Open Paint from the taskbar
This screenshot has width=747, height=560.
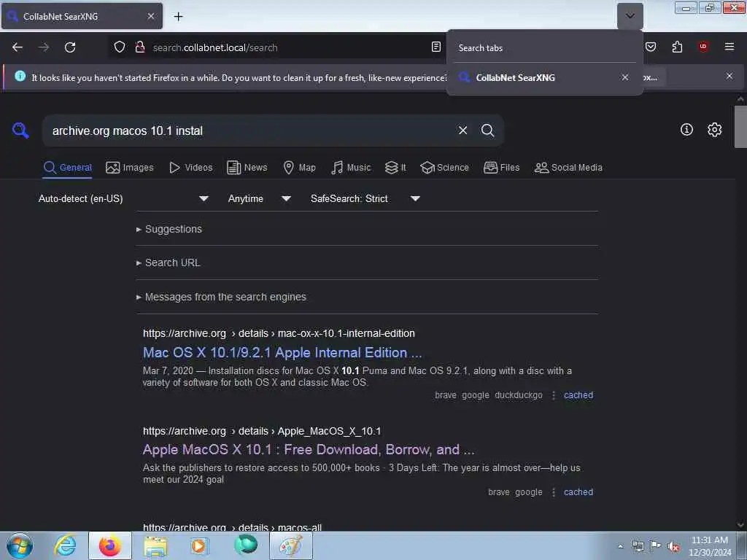coord(291,545)
